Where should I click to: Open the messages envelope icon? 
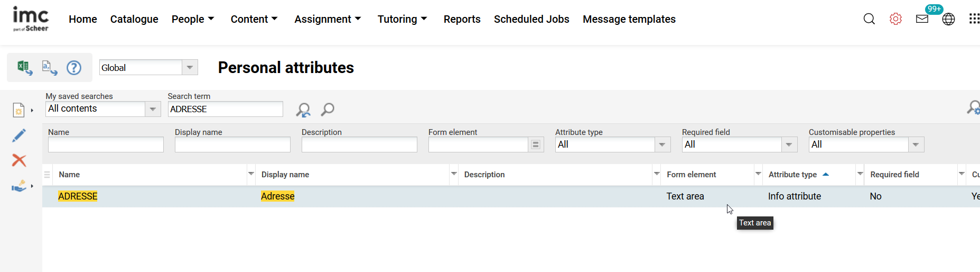pyautogui.click(x=922, y=19)
